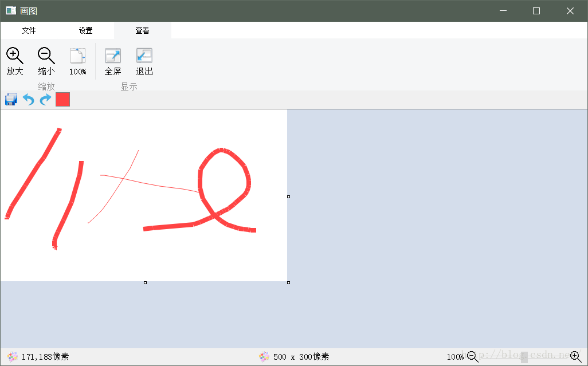
Task: Click the zoom slider thumb in status bar
Action: point(524,357)
